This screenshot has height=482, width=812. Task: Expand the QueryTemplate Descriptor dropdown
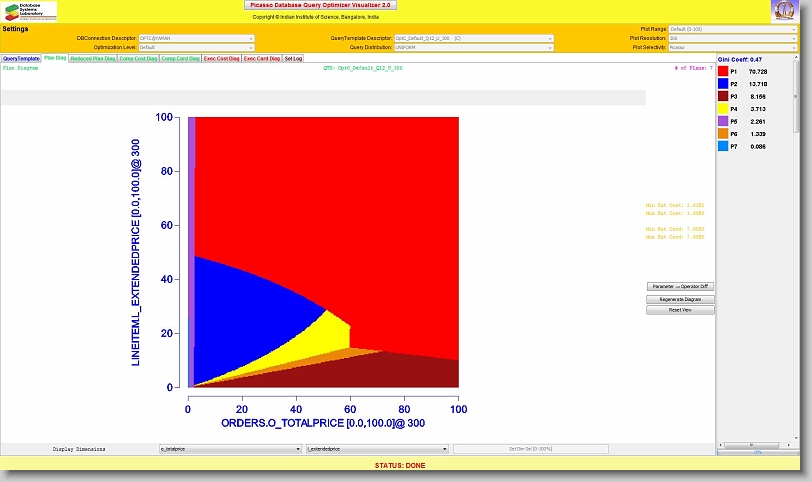point(473,38)
